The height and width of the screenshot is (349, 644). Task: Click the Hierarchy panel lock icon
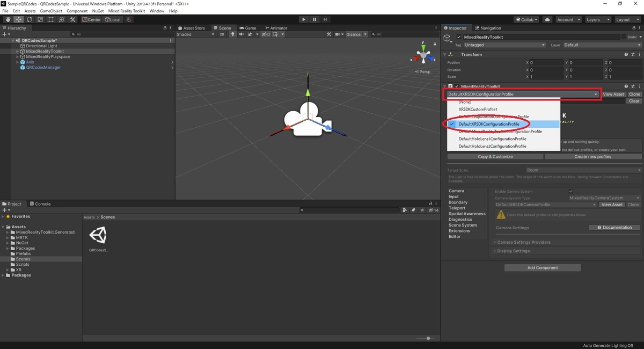tap(165, 28)
